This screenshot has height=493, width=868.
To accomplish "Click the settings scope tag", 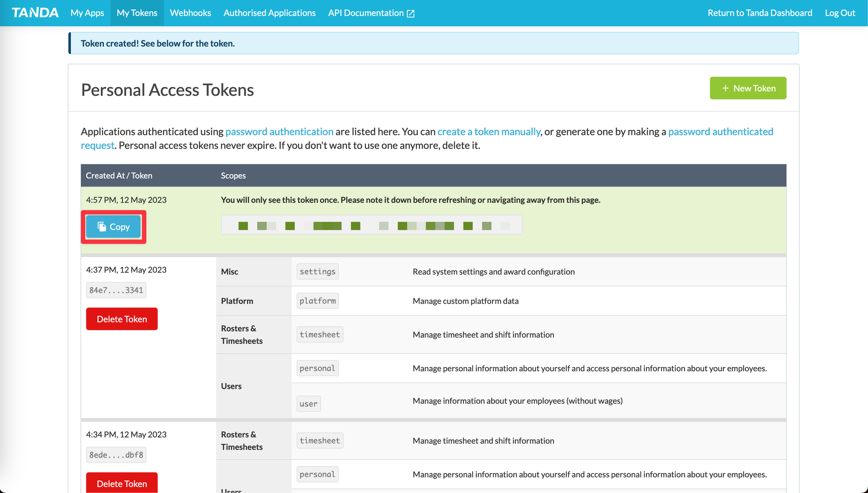I will tap(317, 271).
